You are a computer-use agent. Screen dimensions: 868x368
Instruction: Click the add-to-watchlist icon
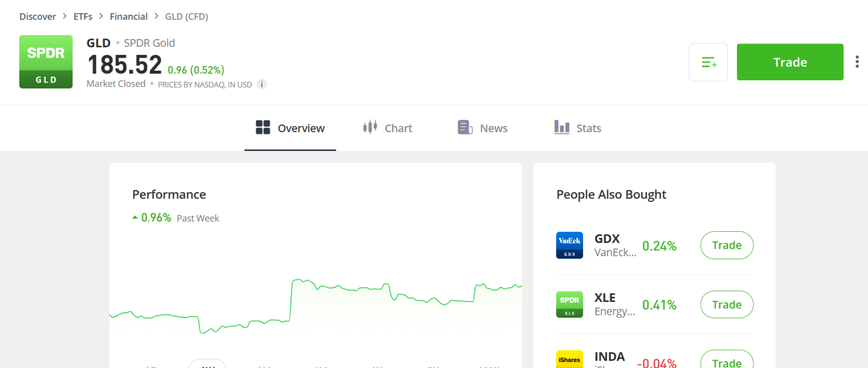(x=708, y=62)
